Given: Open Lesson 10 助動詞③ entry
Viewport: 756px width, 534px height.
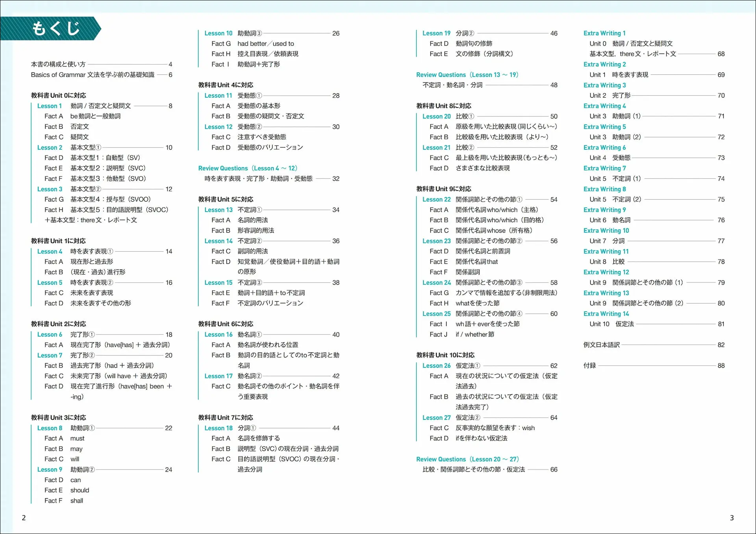Looking at the screenshot, I should click(x=218, y=33).
